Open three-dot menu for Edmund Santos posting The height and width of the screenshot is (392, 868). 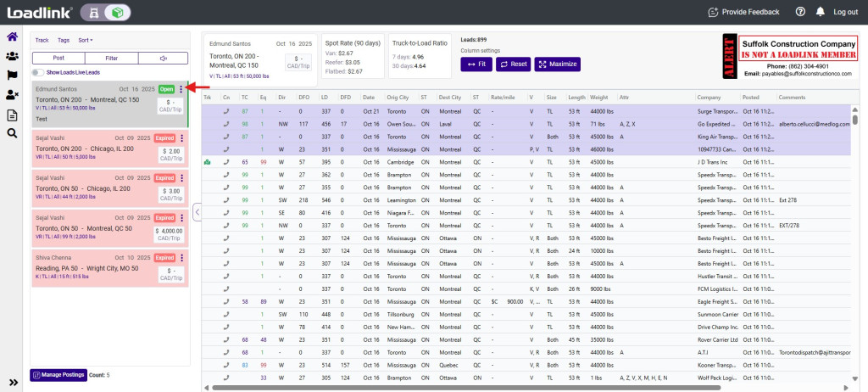pyautogui.click(x=181, y=88)
